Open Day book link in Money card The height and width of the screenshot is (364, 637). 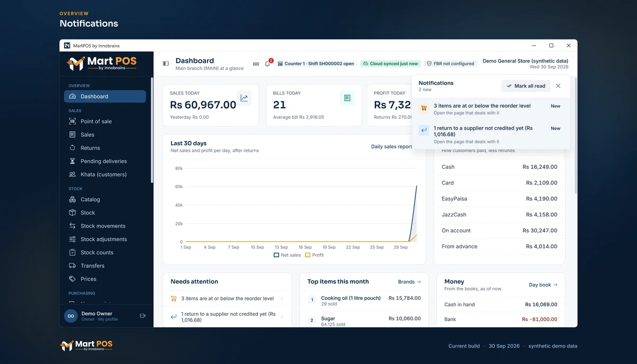point(543,285)
